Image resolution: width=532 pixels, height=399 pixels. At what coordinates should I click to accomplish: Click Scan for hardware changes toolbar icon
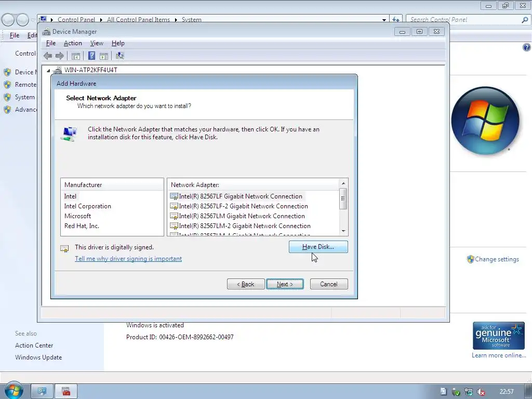(120, 56)
